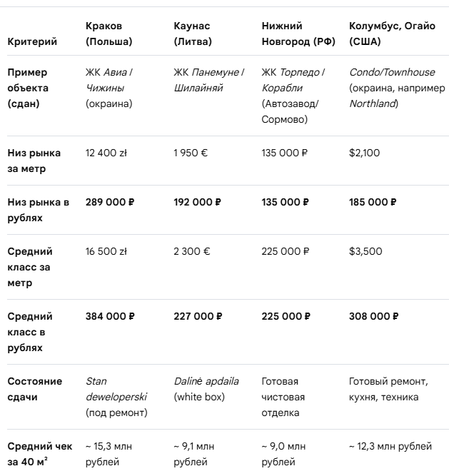Click the bold 289 000 ₽ value

point(110,202)
